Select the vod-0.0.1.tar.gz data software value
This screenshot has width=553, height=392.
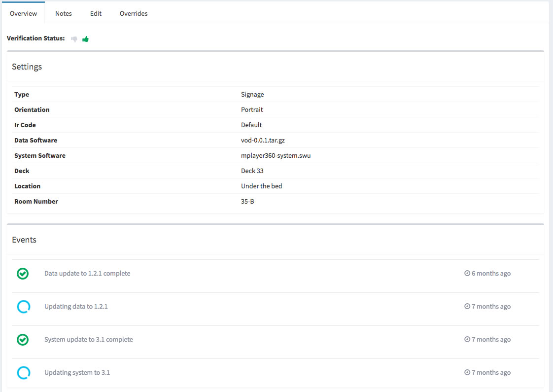263,141
